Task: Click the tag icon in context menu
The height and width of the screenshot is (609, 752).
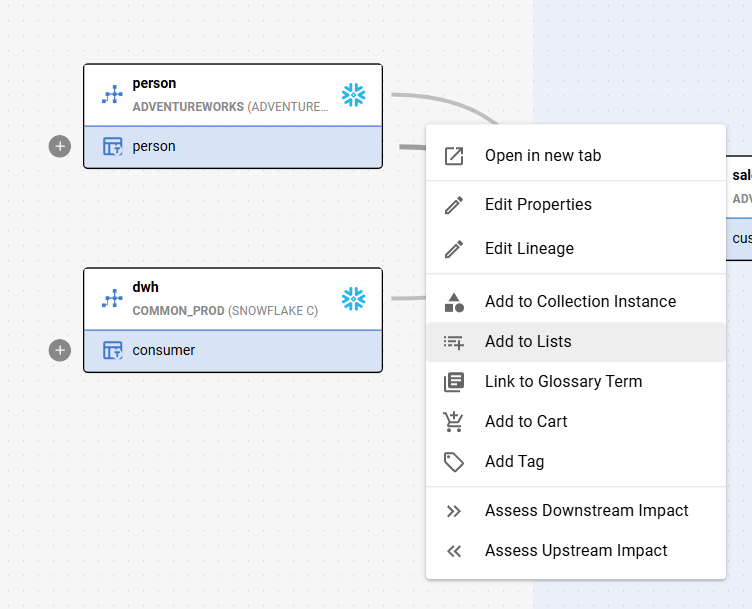Action: [x=454, y=462]
